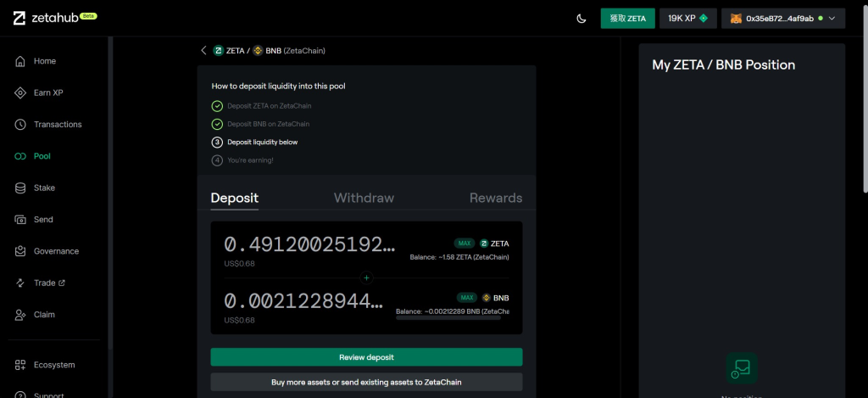Switch to the Rewards tab
The height and width of the screenshot is (398, 868).
(495, 198)
